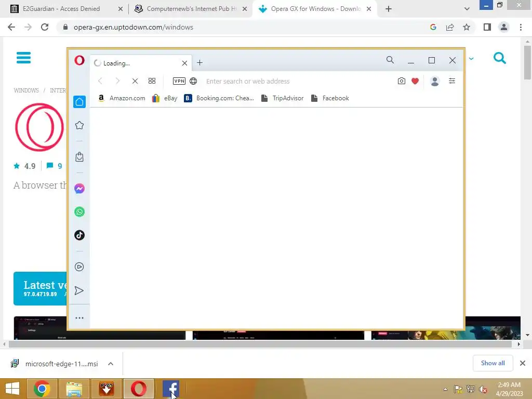Switch to Computernewb's Internet Pub tab

[191, 9]
